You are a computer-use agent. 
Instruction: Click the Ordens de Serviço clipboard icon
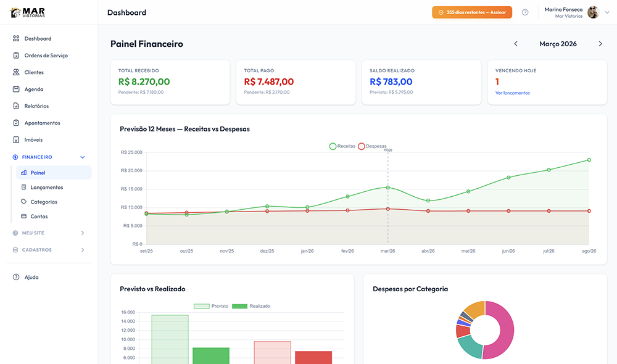pos(16,56)
